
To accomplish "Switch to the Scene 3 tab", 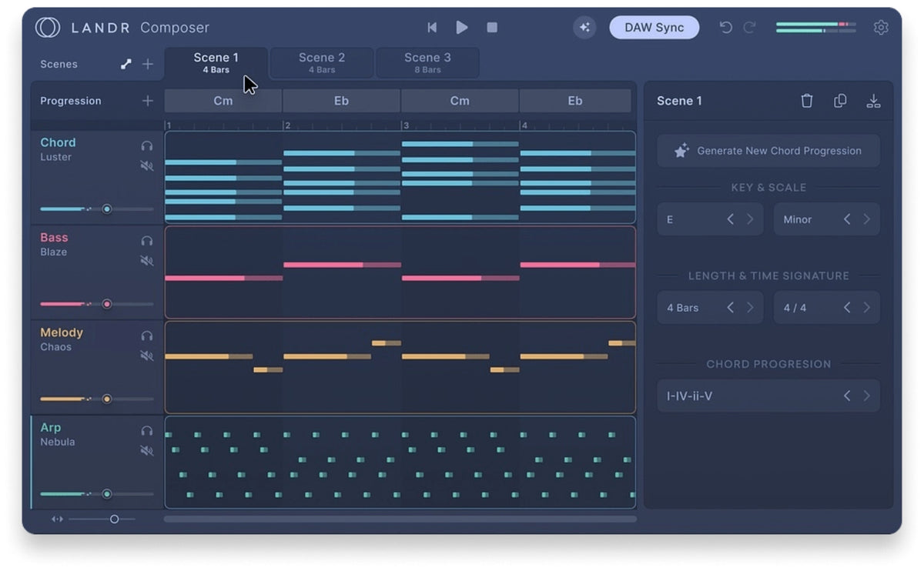I will [427, 63].
